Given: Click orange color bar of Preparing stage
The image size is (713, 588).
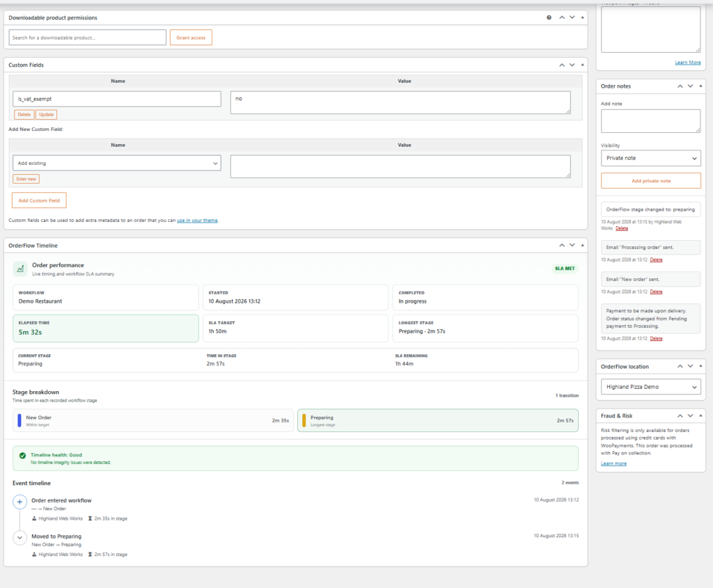Looking at the screenshot, I should [x=304, y=420].
